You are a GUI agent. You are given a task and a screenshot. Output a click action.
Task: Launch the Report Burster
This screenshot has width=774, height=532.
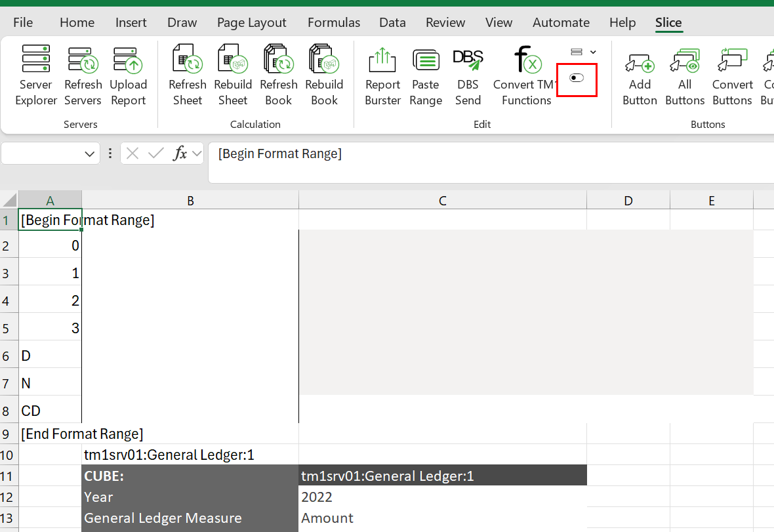pyautogui.click(x=382, y=75)
